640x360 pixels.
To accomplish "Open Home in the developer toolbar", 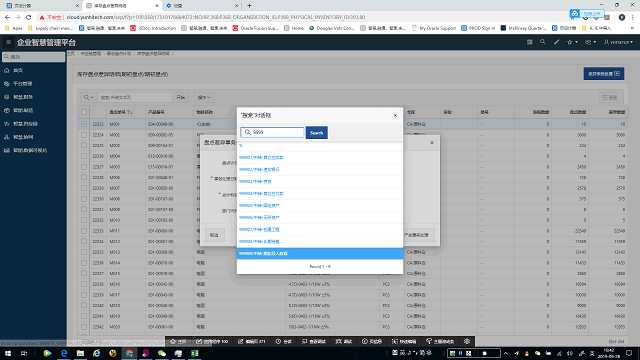I will [x=178, y=341].
